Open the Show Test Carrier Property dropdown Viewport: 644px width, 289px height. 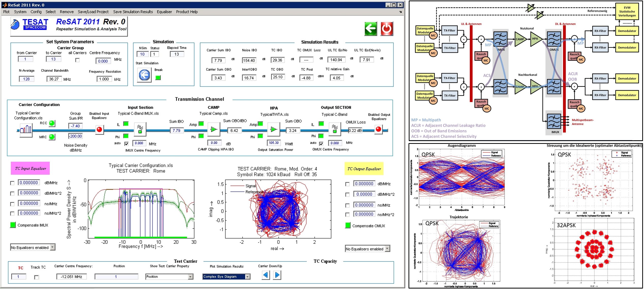coord(169,277)
